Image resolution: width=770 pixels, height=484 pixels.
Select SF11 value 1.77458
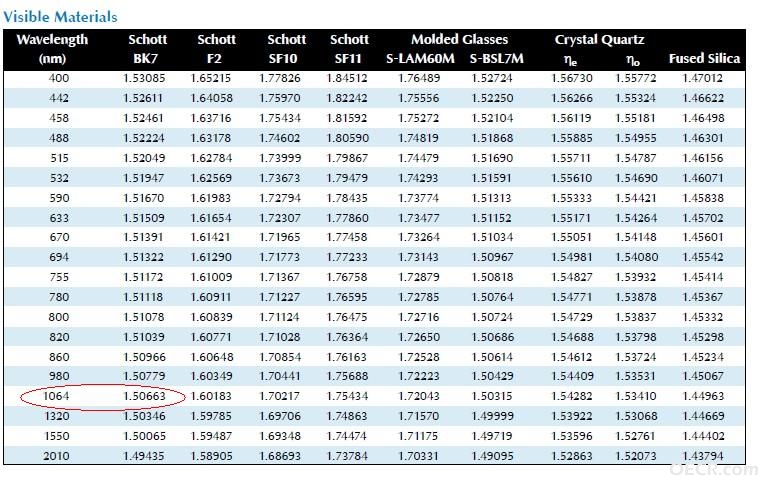347,237
